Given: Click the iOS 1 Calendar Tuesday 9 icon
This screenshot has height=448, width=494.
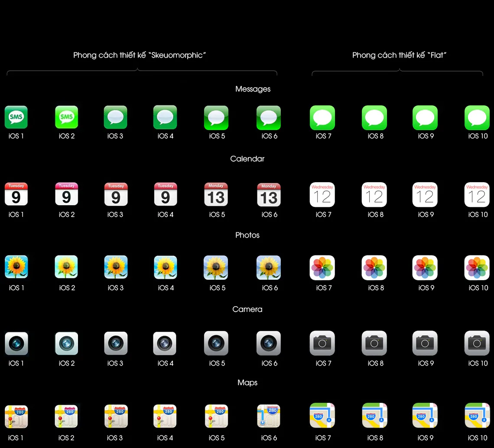Looking at the screenshot, I should pos(16,194).
